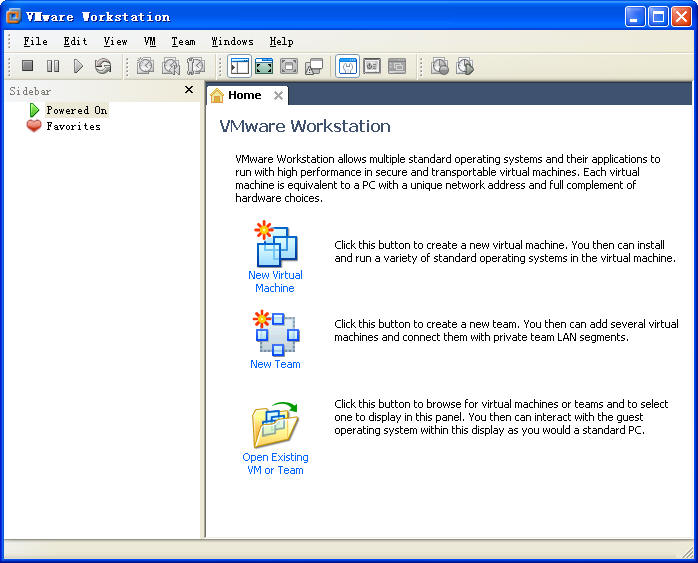Screen dimensions: 698x563
Task: Click the Unity windows toolbar icon with warning
Action: (314, 67)
